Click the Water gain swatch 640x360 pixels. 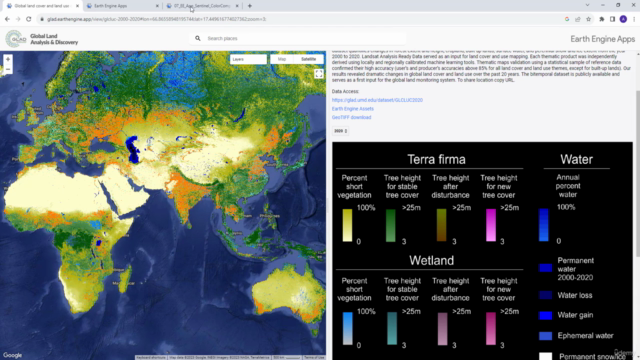tap(545, 316)
